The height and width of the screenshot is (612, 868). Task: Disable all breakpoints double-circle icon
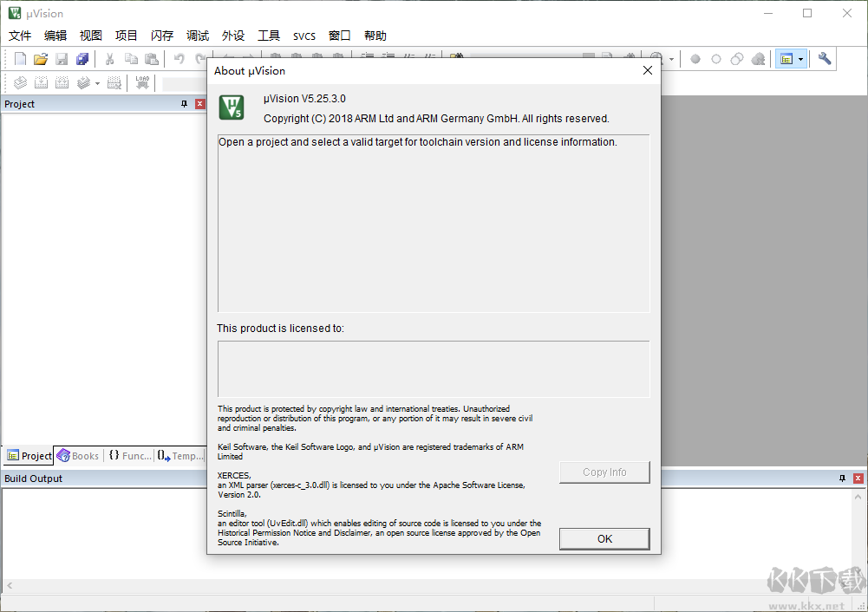[x=737, y=59]
